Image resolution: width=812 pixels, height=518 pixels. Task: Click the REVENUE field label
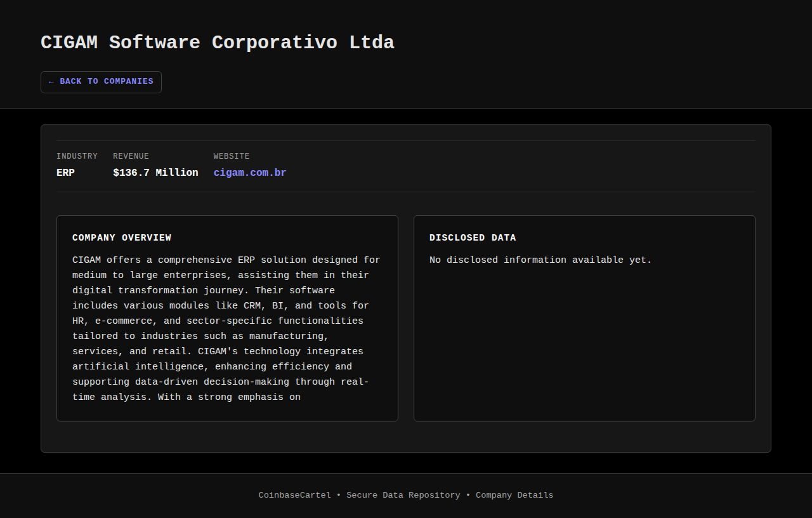pos(131,156)
